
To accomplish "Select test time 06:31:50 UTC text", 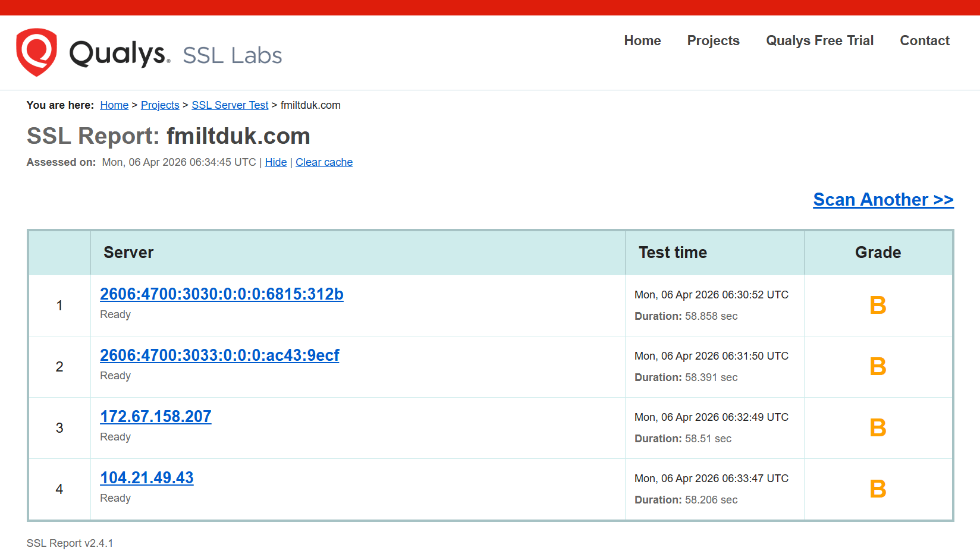I will click(x=711, y=356).
